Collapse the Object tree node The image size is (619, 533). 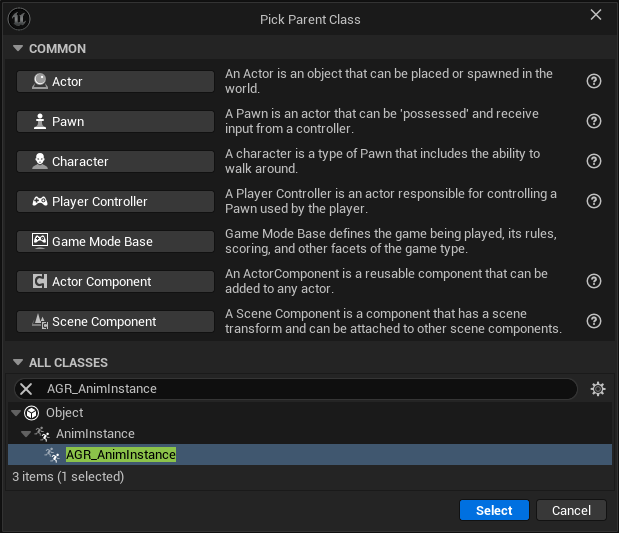click(x=16, y=413)
